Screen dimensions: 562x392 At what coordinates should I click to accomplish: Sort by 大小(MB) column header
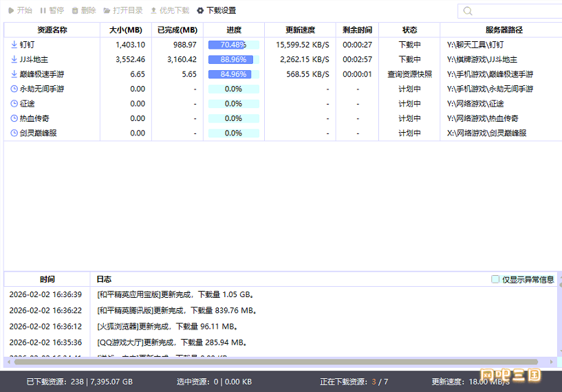coord(126,30)
